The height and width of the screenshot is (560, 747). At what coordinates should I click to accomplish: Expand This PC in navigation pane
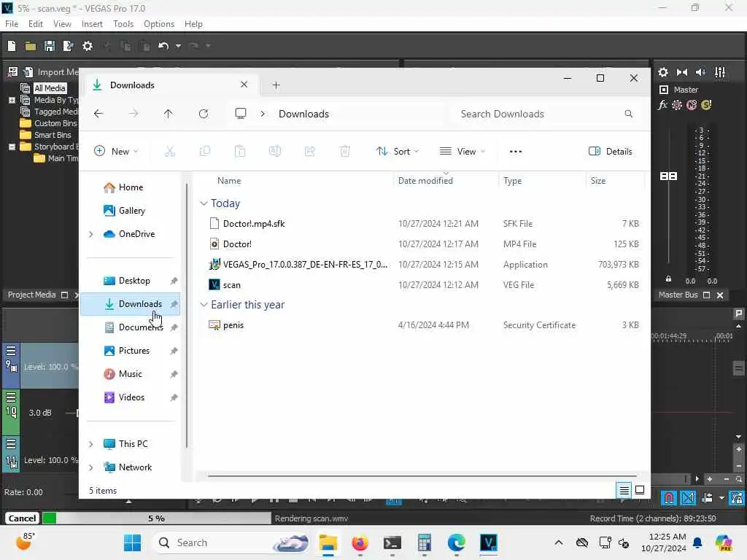coord(91,444)
